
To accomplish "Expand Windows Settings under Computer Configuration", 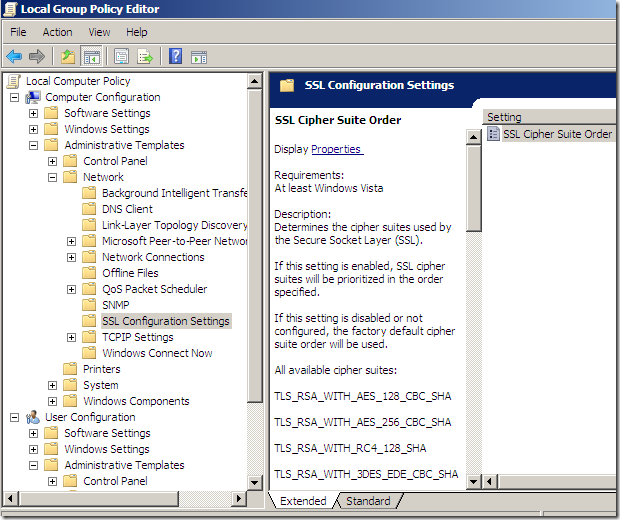I will [x=34, y=129].
